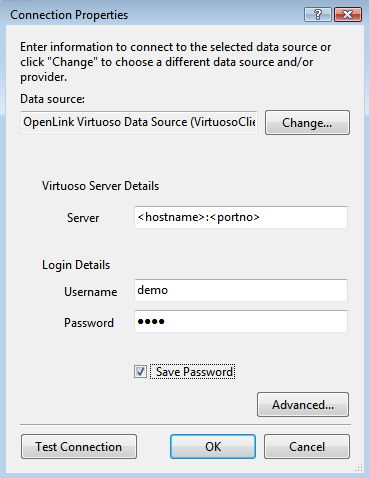Focus the Server hostname and port field
369x478 pixels.
[241, 217]
